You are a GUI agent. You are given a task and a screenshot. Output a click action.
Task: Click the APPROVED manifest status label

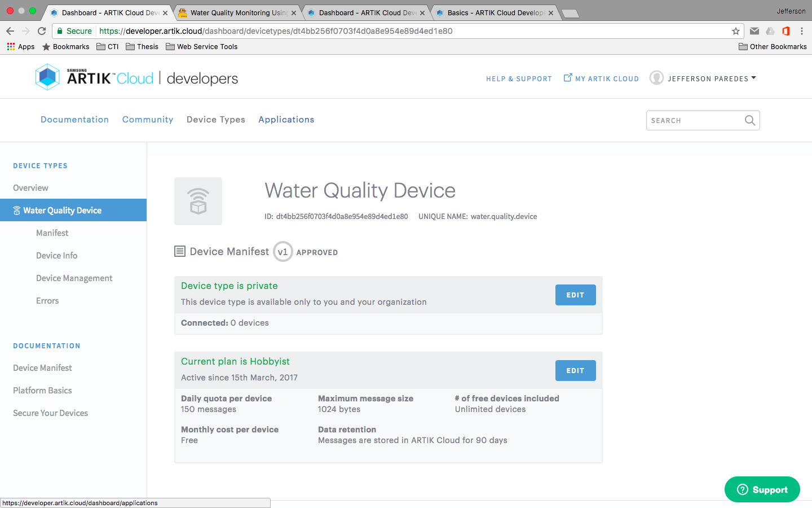317,252
